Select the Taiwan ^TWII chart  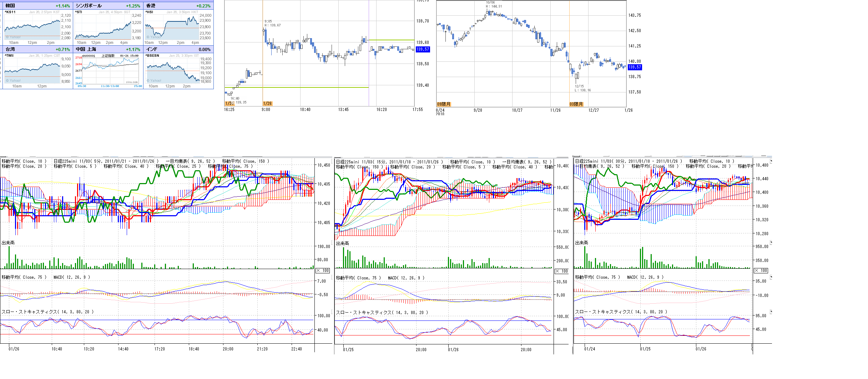click(32, 70)
